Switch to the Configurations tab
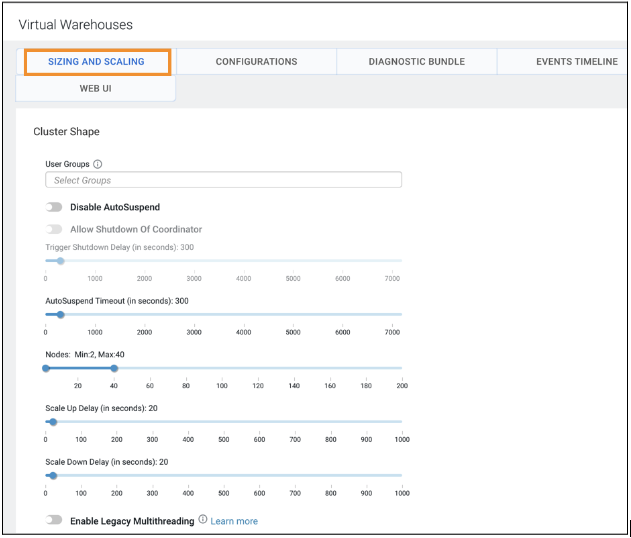 click(x=256, y=62)
